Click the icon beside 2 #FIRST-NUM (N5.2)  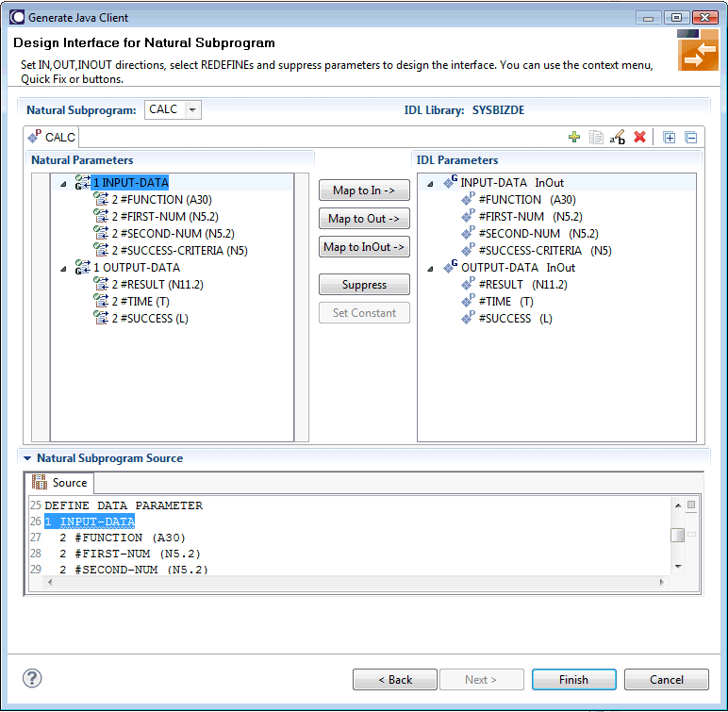(x=101, y=216)
